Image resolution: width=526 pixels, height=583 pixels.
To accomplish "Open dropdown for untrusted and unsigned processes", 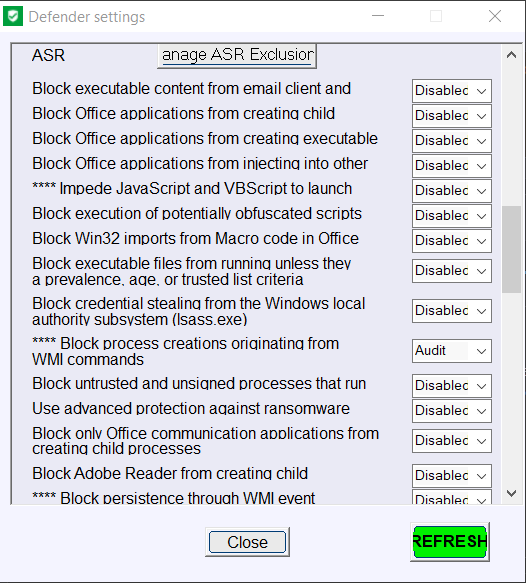I will (452, 386).
